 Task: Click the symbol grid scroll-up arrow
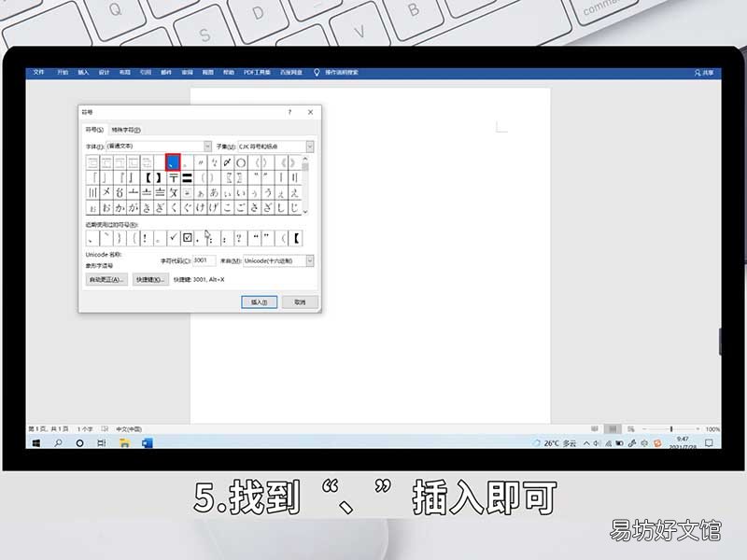pyautogui.click(x=305, y=158)
